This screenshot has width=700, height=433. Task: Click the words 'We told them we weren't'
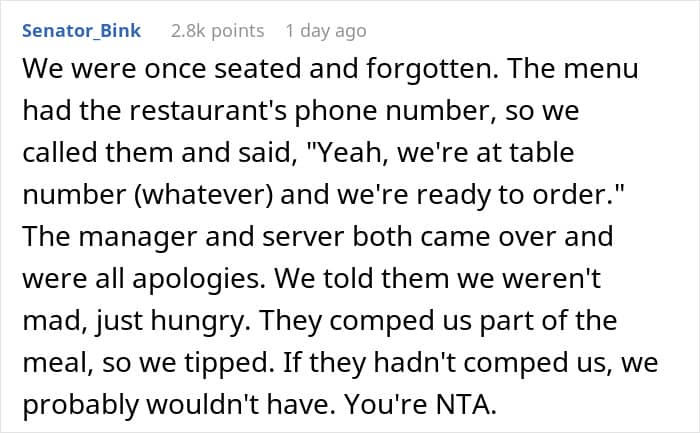pyautogui.click(x=438, y=279)
